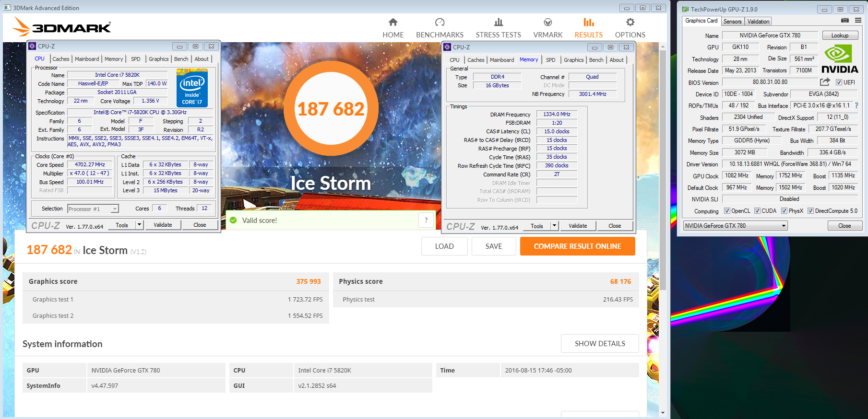Click the Graphics score value 375 993
868x419 pixels.
click(x=309, y=281)
